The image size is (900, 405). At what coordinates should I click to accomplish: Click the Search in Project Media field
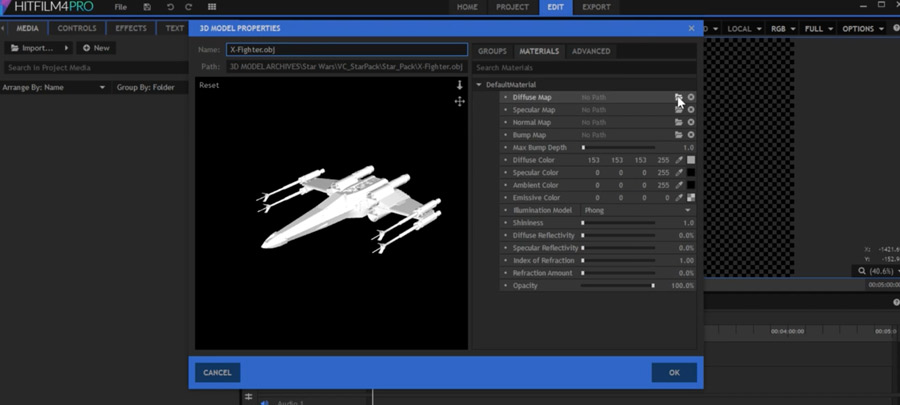coord(96,68)
